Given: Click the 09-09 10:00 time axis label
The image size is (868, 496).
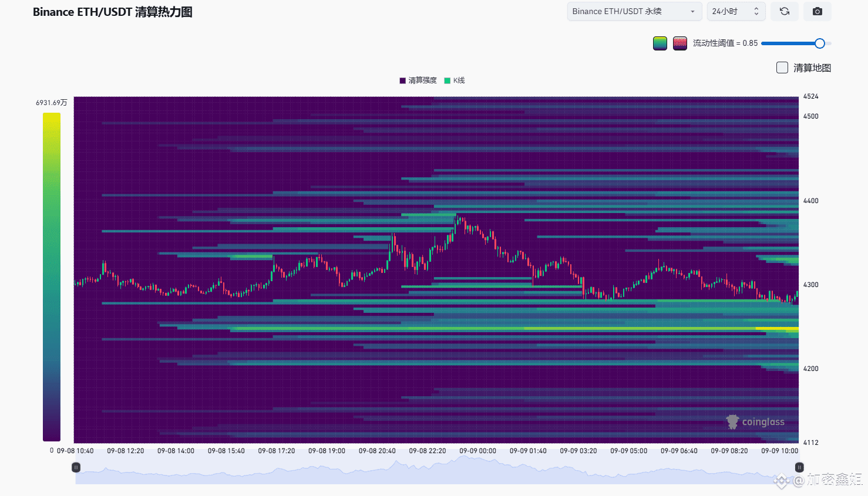Looking at the screenshot, I should (780, 451).
